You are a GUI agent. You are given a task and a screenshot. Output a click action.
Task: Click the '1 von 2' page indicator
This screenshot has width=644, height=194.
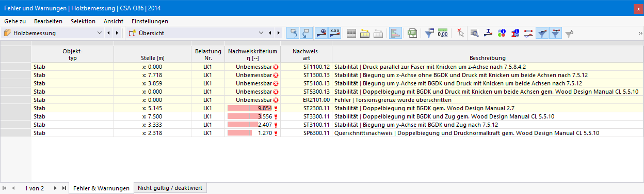tap(35, 188)
